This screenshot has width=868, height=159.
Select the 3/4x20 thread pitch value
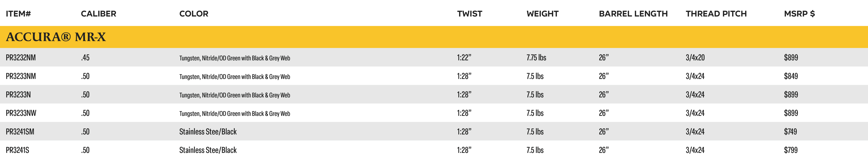tap(695, 58)
